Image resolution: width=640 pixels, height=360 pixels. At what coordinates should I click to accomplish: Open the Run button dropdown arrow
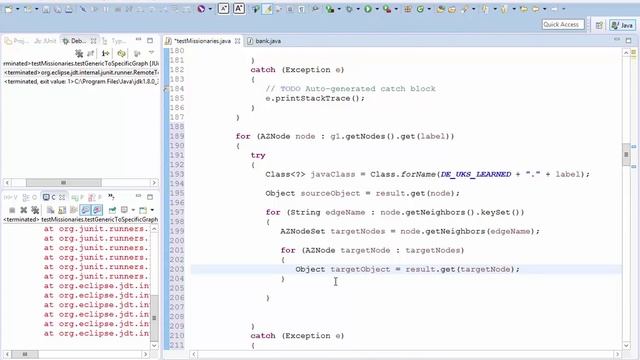tap(377, 9)
